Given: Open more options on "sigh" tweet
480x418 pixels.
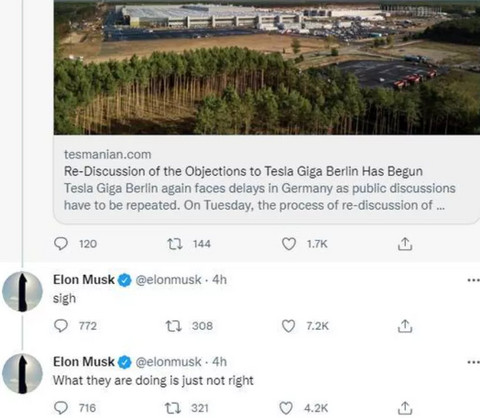Looking at the screenshot, I should point(474,280).
